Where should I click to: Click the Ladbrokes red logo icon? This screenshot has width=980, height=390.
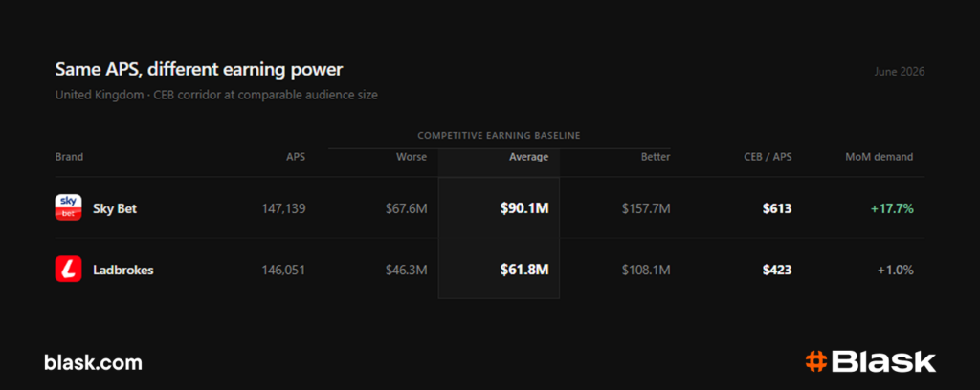tap(68, 269)
